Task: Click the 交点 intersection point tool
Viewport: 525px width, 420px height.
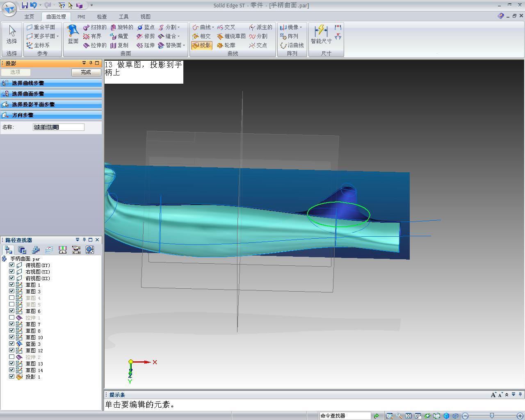Action: (258, 45)
